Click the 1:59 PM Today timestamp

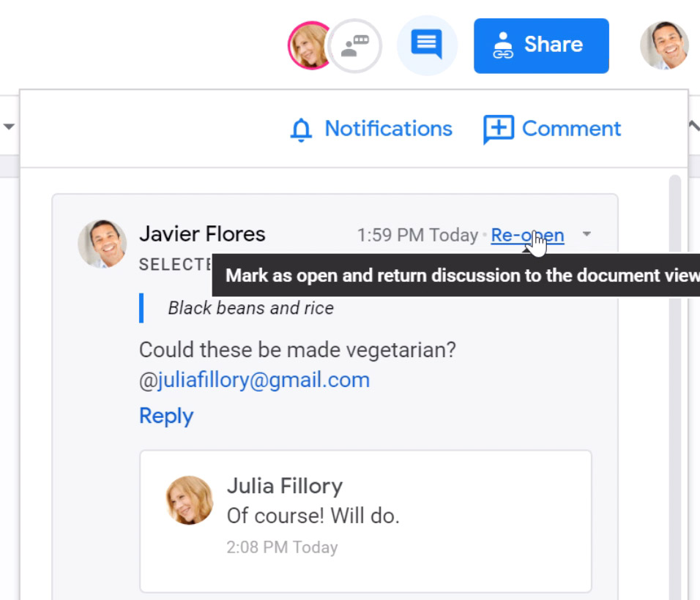point(417,235)
